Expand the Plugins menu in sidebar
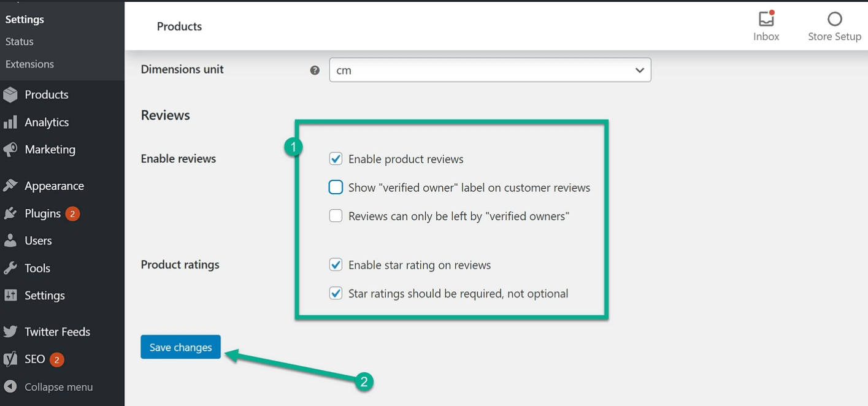 (x=42, y=213)
